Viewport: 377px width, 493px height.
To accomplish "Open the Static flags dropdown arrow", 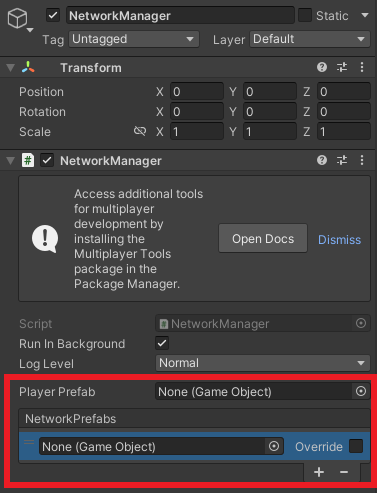I will [x=365, y=15].
